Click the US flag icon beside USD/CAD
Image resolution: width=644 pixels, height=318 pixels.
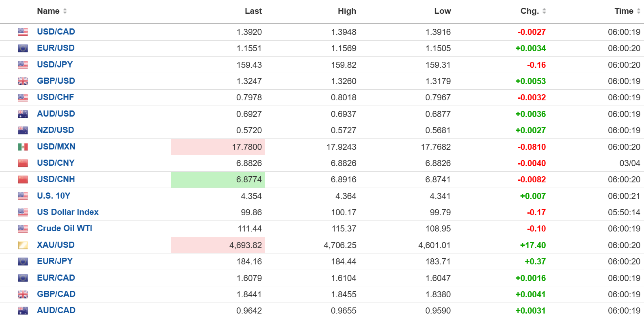[x=23, y=32]
